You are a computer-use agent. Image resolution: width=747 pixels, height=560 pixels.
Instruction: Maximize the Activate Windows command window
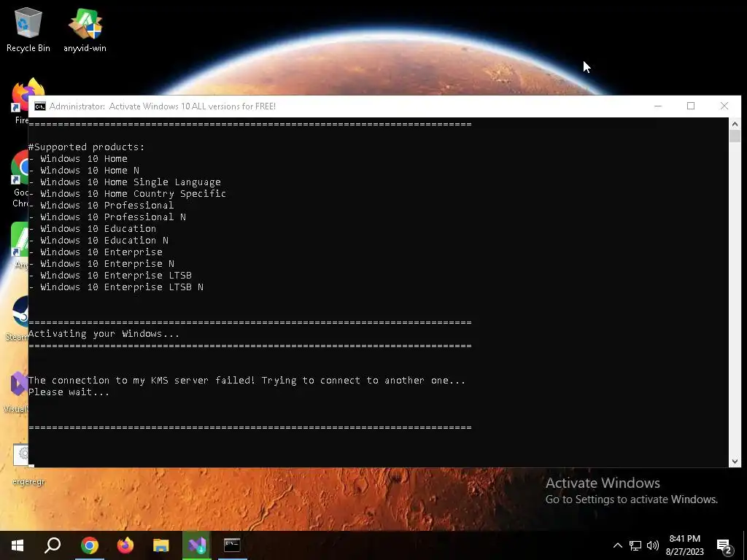tap(691, 106)
